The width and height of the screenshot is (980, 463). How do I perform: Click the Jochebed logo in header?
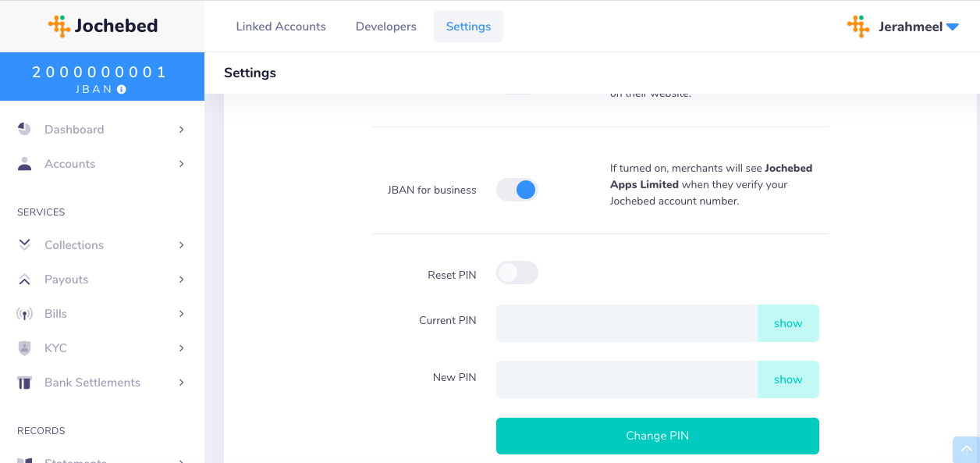point(102,26)
